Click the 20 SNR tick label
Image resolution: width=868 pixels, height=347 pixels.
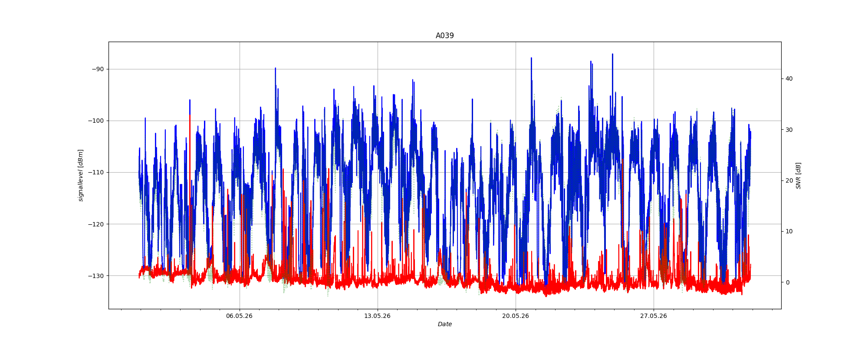click(789, 180)
